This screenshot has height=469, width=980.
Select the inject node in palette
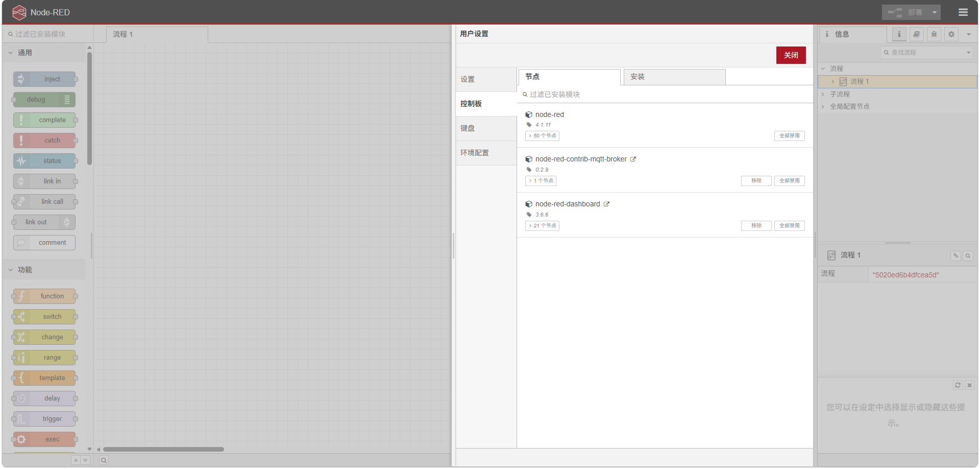click(44, 79)
